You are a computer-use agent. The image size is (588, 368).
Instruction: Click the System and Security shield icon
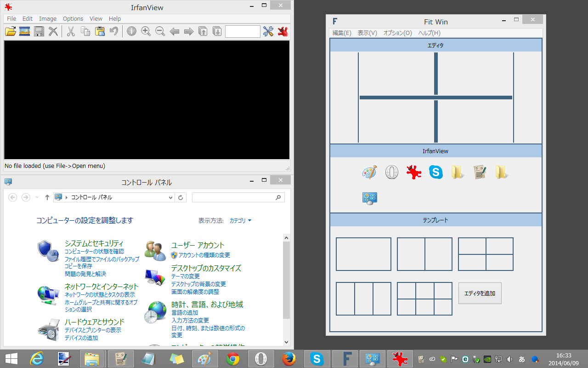48,251
